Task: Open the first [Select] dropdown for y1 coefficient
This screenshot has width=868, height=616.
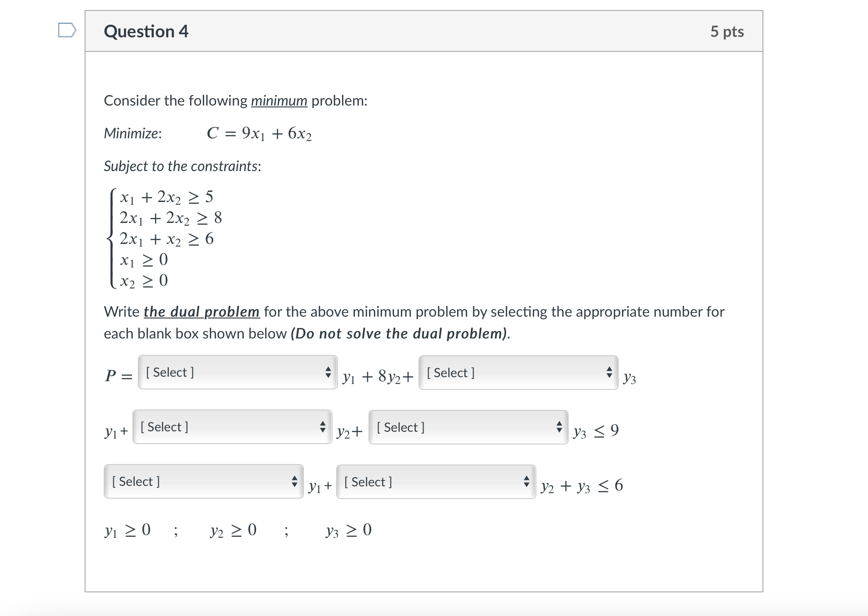Action: click(237, 373)
